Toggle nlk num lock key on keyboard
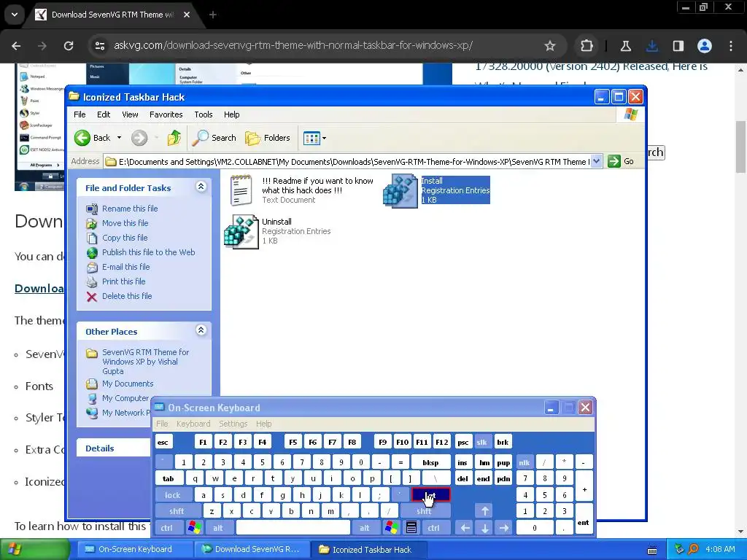The width and height of the screenshot is (747, 560). [x=524, y=462]
